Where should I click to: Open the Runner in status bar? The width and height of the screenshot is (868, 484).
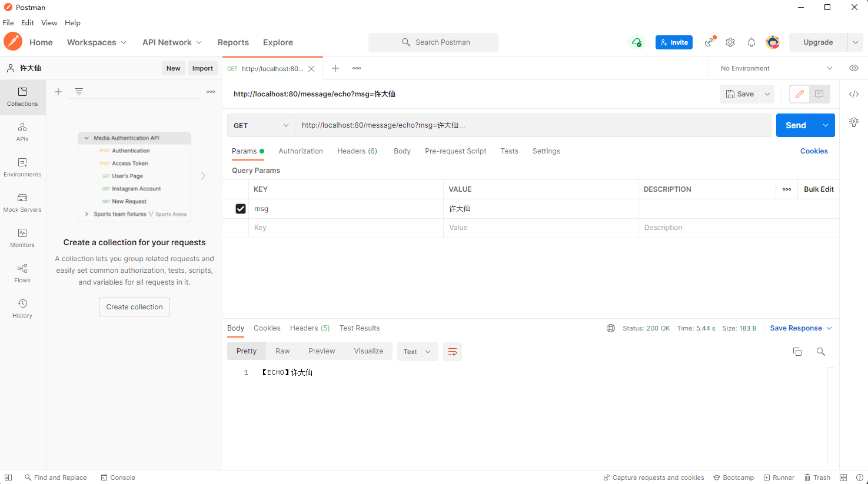coord(779,478)
